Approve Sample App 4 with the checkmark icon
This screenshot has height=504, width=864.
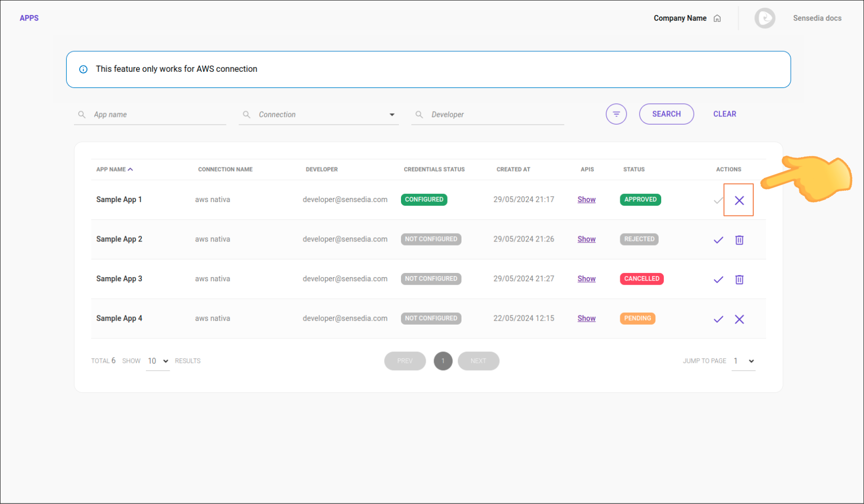click(x=718, y=319)
